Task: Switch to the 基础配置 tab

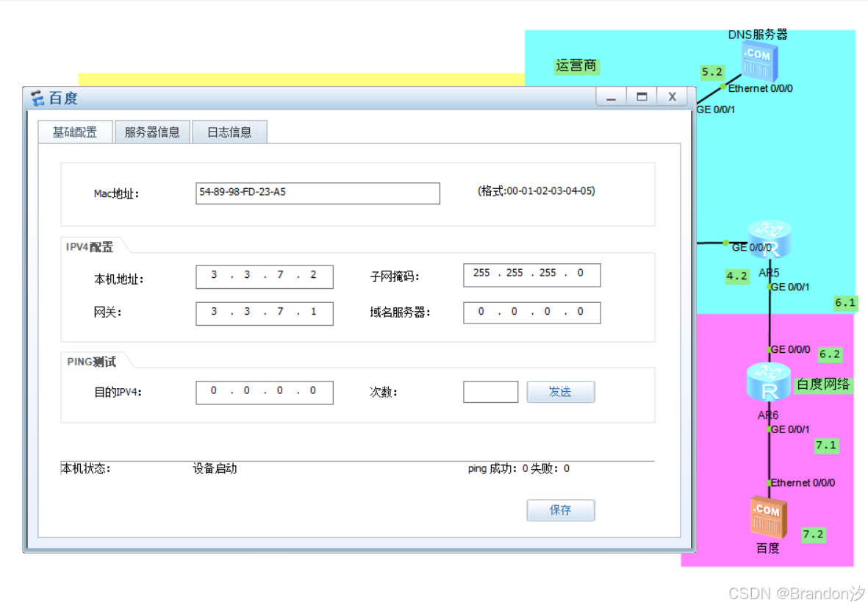Action: [75, 132]
